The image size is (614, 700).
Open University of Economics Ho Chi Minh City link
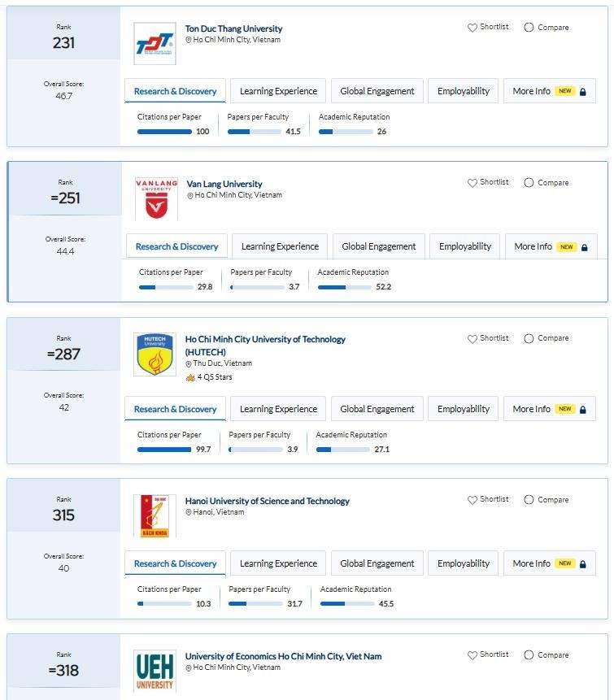(283, 656)
